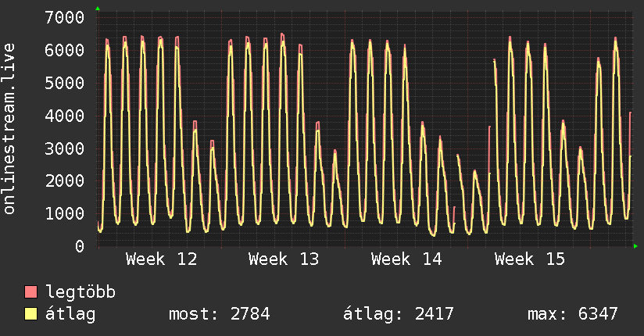
Task: Click the 'Week 13' axis label
Action: pyautogui.click(x=284, y=259)
